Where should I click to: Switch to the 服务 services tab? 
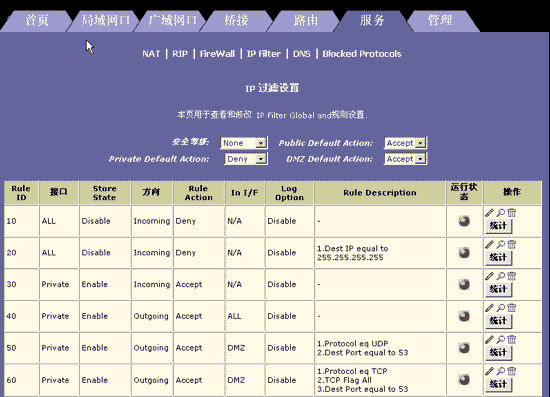click(x=372, y=21)
